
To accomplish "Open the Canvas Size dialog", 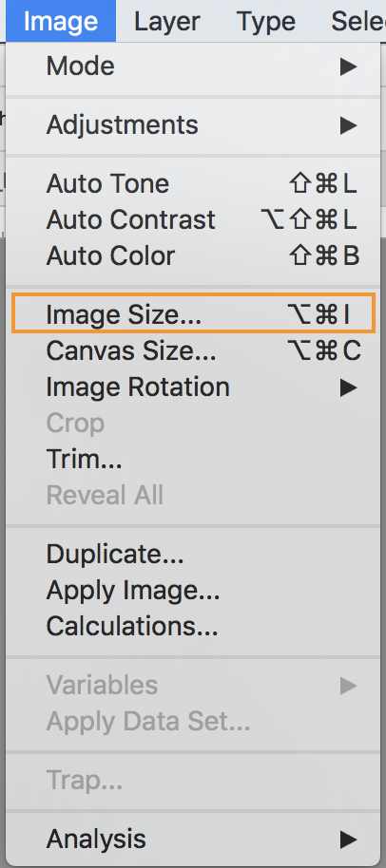I will [x=193, y=351].
